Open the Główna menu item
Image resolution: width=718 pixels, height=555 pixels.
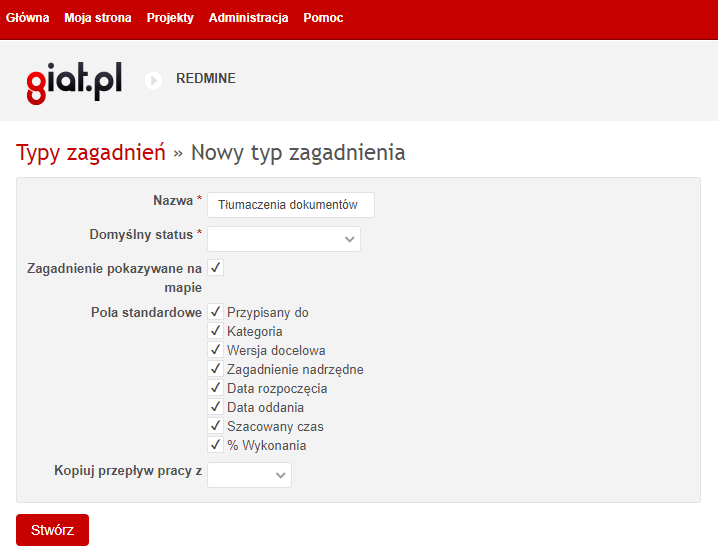coord(27,18)
